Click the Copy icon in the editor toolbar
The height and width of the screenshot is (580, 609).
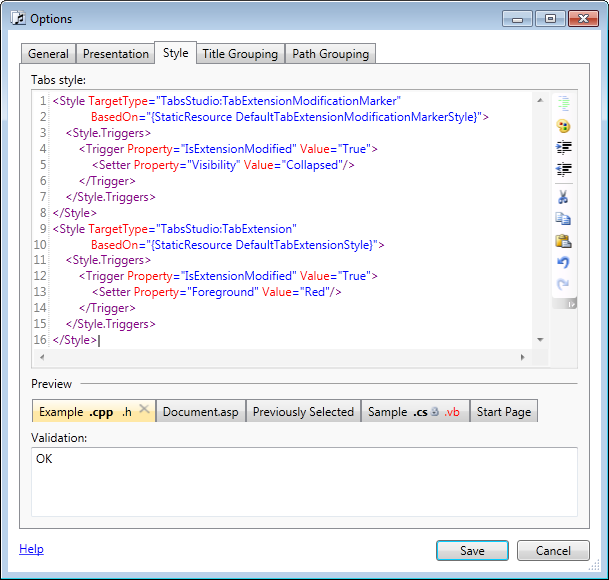pyautogui.click(x=563, y=218)
